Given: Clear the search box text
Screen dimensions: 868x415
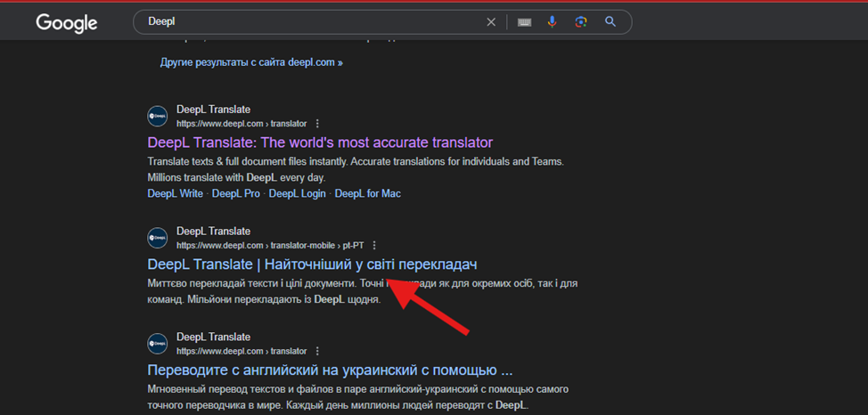Looking at the screenshot, I should (x=491, y=22).
